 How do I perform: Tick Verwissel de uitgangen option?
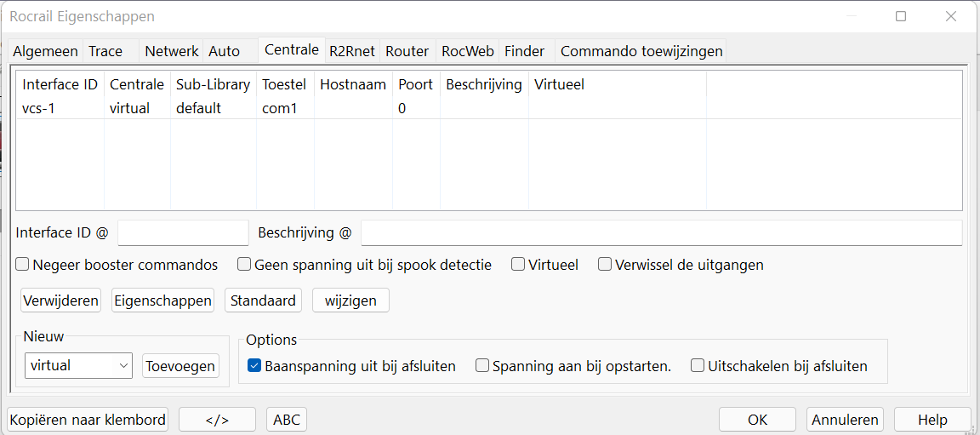605,265
